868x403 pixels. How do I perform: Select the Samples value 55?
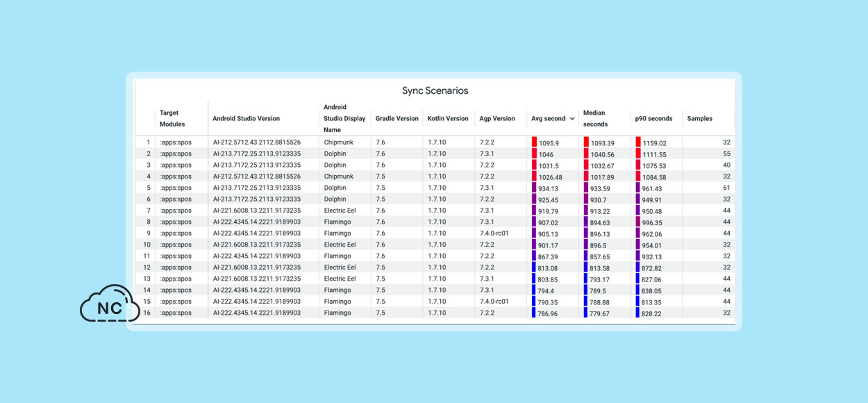coord(726,154)
